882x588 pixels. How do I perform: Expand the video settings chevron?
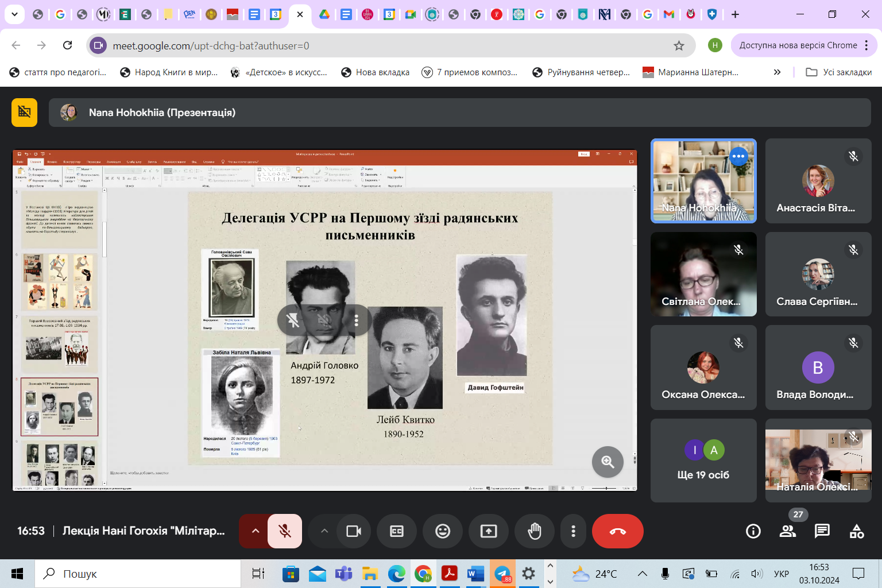point(324,531)
